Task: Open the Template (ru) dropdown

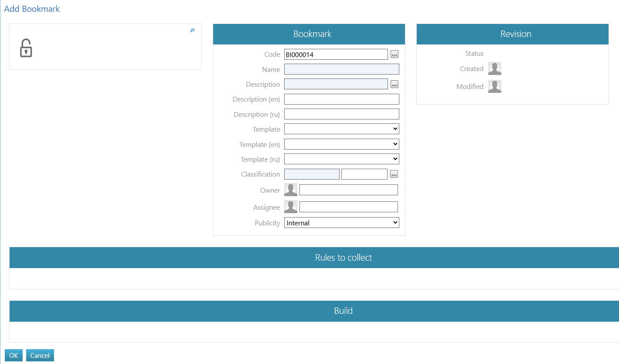Action: [341, 159]
